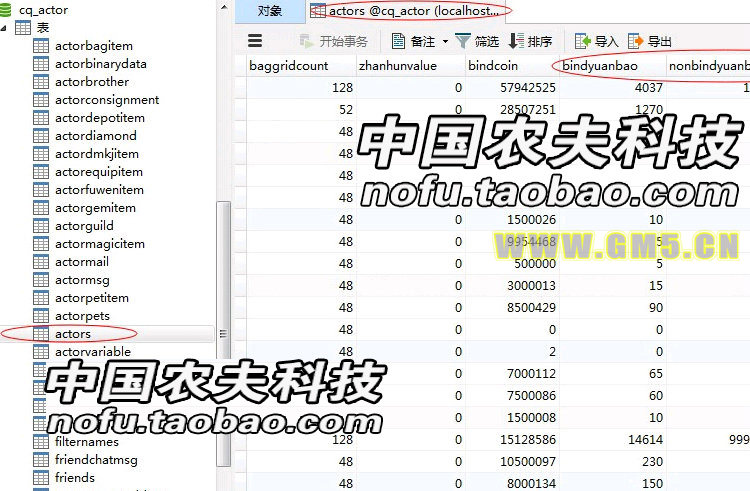750x491 pixels.
Task: Open the dropdown arrow next to 备注
Action: 445,42
